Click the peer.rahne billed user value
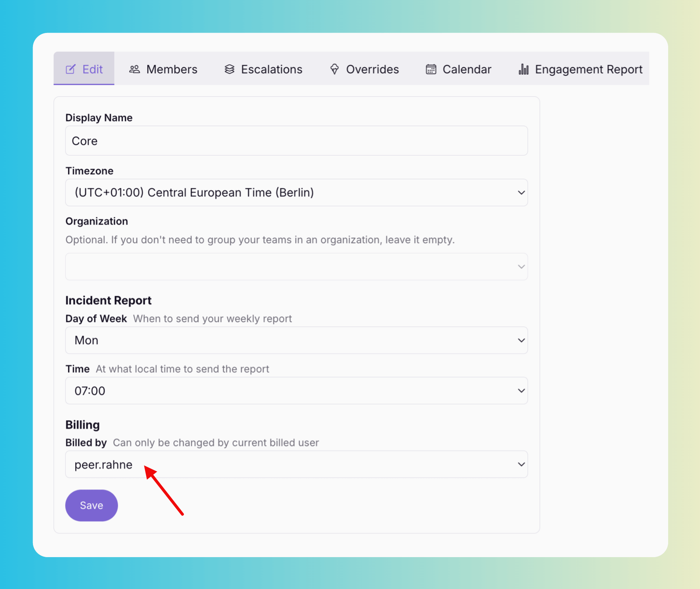 104,464
